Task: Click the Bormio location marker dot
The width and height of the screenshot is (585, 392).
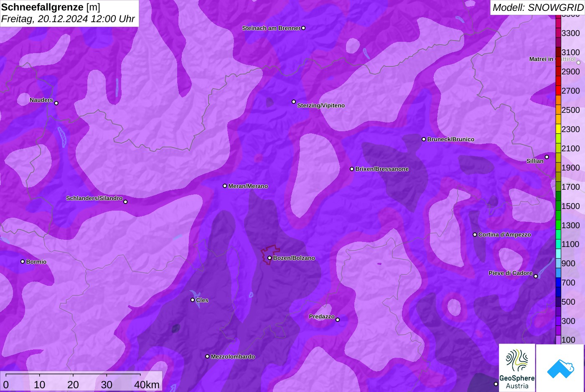Action: point(23,262)
